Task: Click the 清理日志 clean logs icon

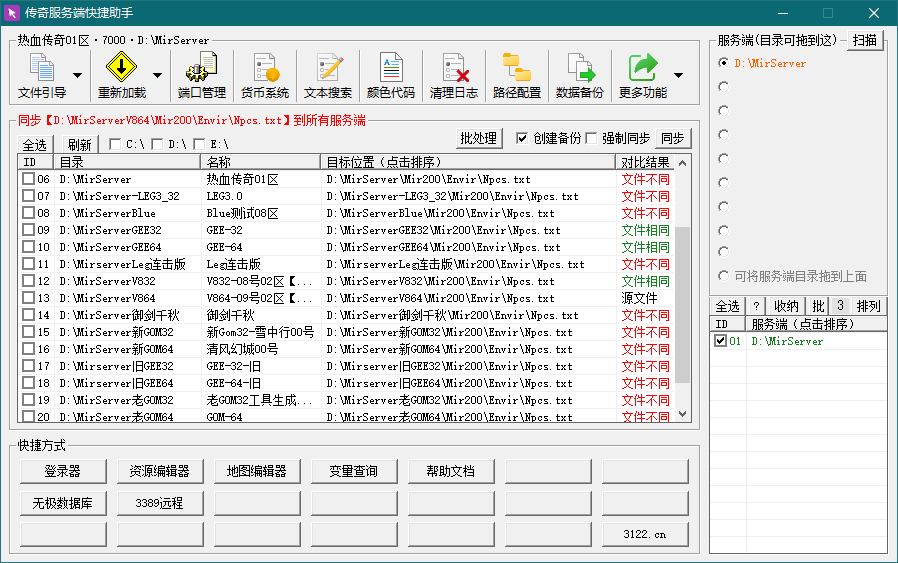Action: pyautogui.click(x=454, y=76)
